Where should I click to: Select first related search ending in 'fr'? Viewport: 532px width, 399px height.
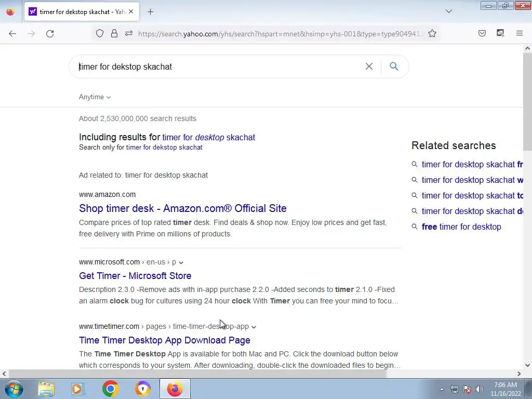[x=472, y=165]
